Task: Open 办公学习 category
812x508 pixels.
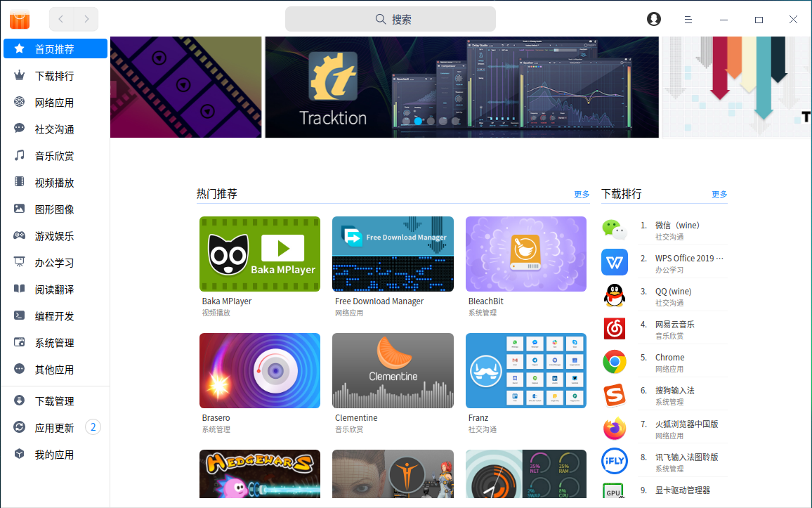Action: coord(55,263)
